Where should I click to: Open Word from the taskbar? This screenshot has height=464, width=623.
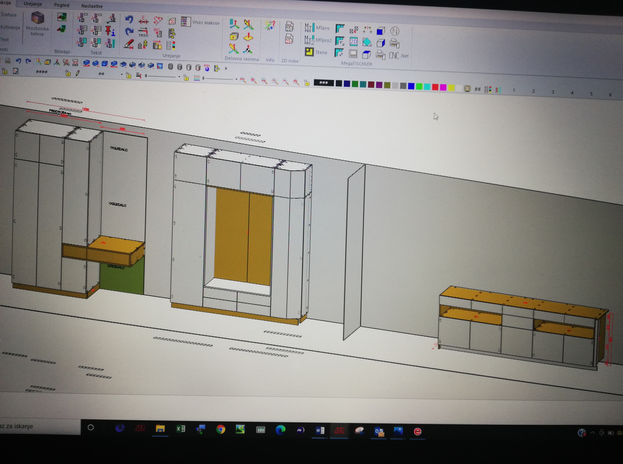(320, 431)
